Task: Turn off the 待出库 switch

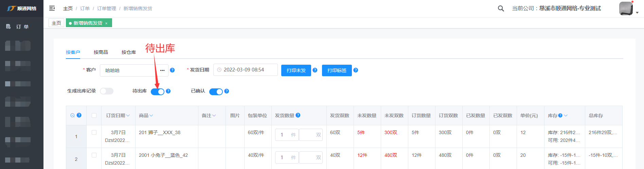Action: coord(158,91)
